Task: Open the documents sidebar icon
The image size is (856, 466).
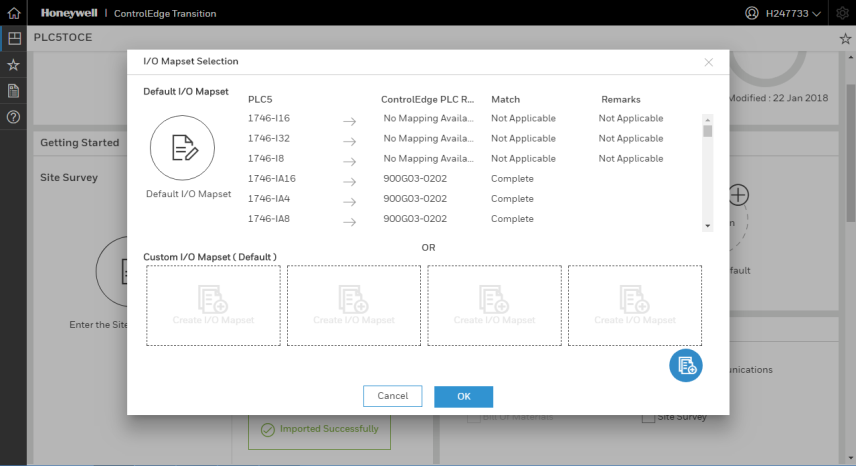Action: click(x=13, y=91)
